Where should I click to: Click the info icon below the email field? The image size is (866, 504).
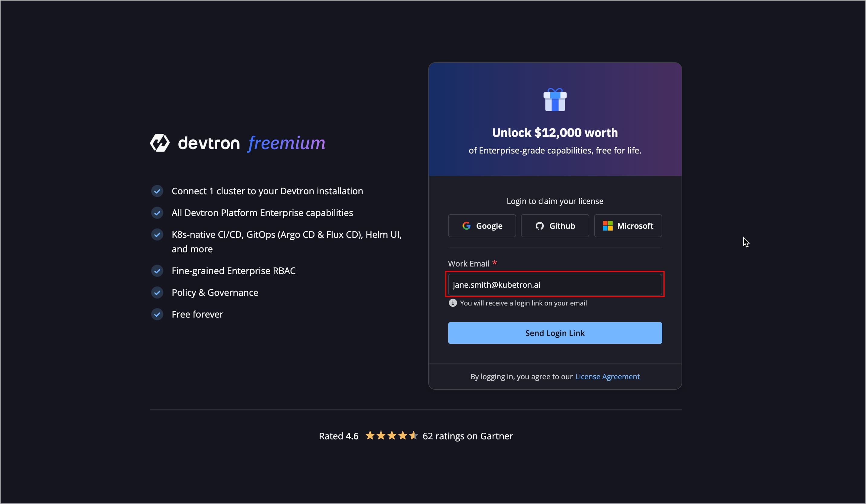[x=453, y=303]
